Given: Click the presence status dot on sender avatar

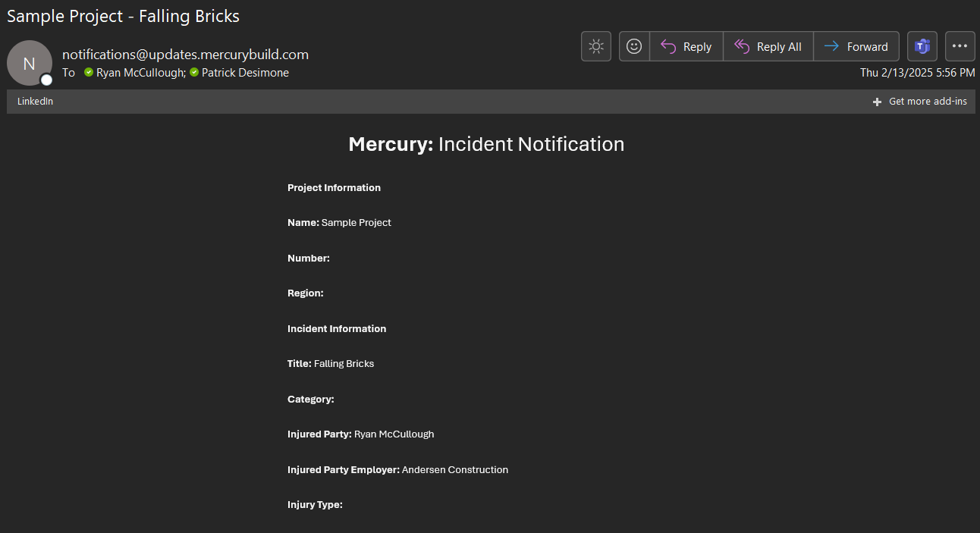Looking at the screenshot, I should 46,80.
